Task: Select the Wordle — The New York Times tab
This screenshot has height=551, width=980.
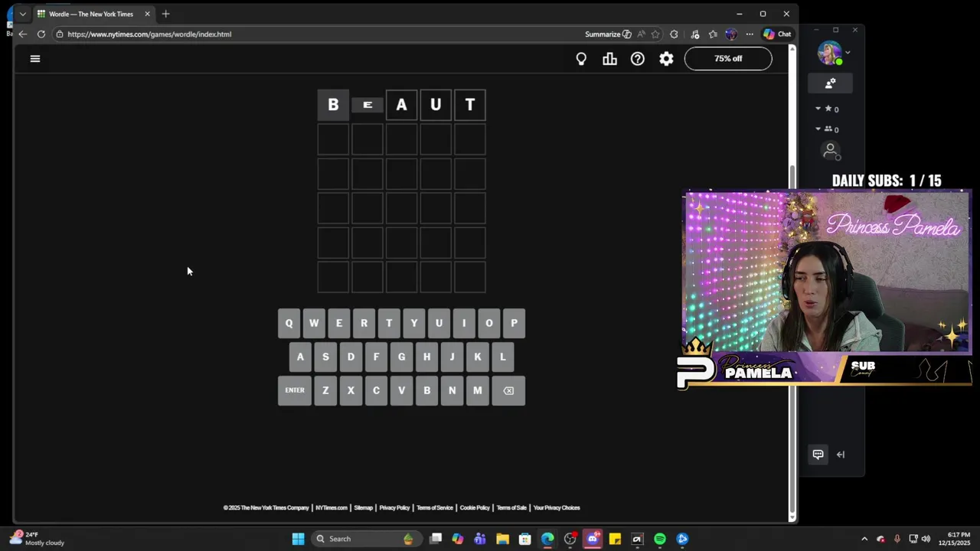Action: tap(91, 14)
